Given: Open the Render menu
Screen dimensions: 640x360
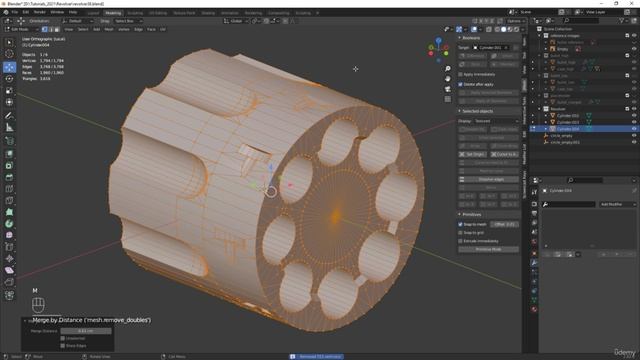Looking at the screenshot, I should [x=40, y=12].
